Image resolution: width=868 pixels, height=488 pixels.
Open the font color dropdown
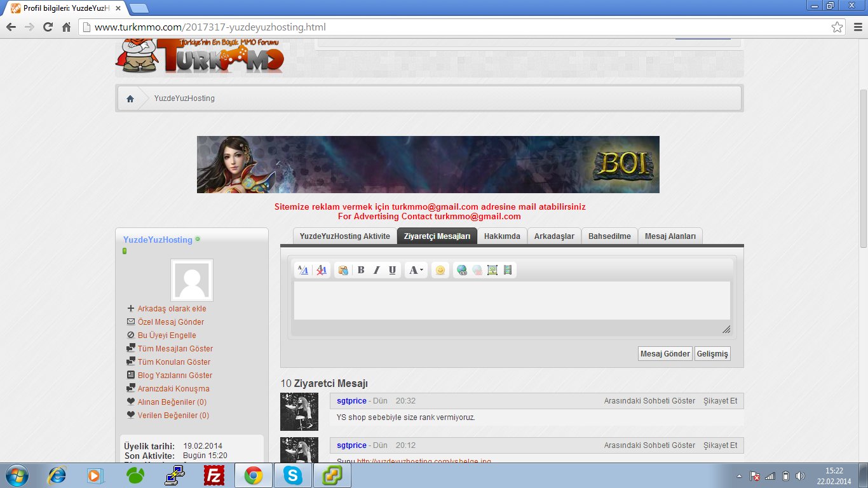(416, 270)
